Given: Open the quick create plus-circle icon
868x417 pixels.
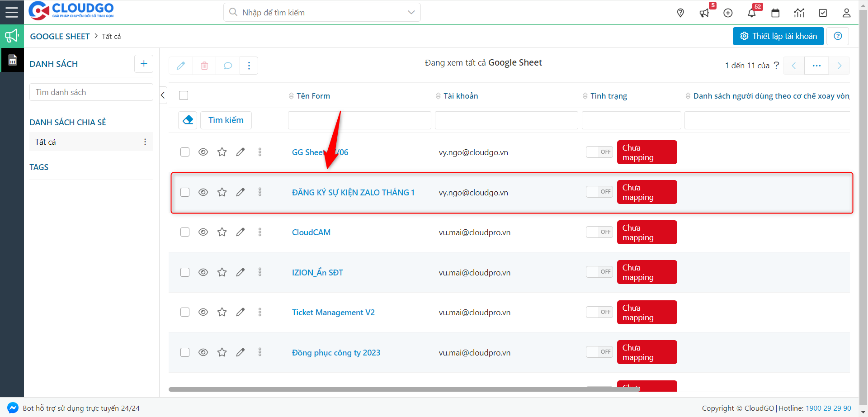Looking at the screenshot, I should pyautogui.click(x=728, y=13).
